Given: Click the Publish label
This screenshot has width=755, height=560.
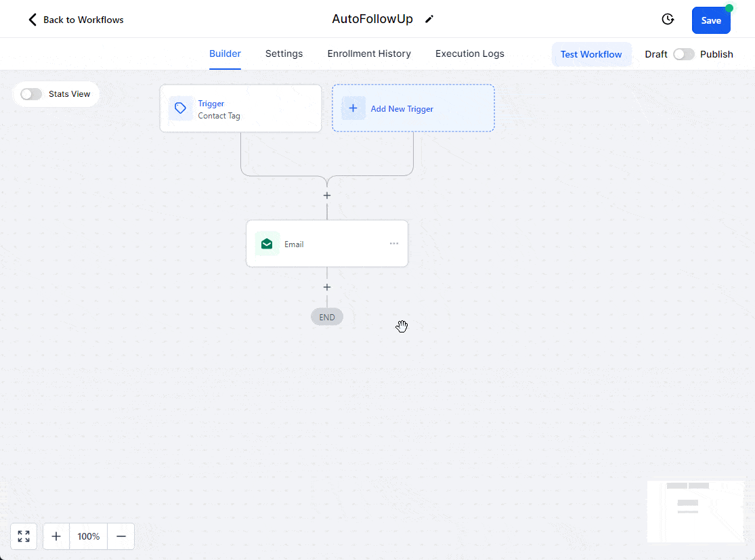Looking at the screenshot, I should (x=716, y=54).
